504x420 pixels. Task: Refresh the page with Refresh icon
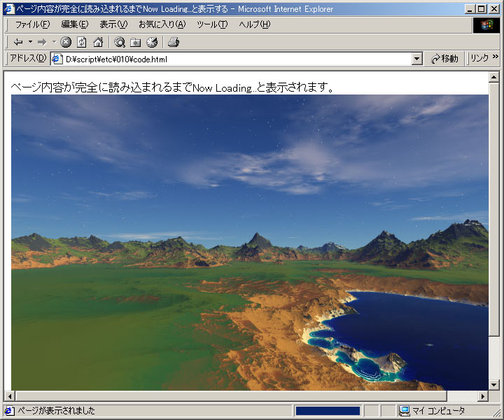coord(82,42)
